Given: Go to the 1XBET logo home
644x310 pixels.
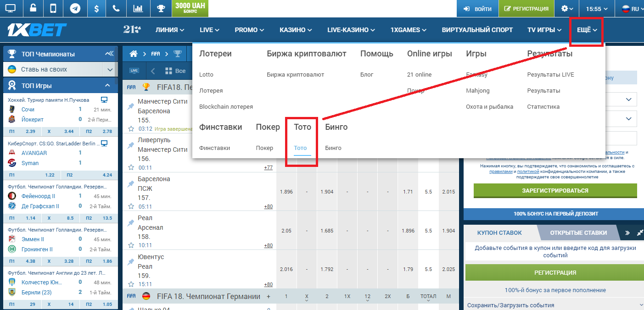Looking at the screenshot, I should pos(37,30).
